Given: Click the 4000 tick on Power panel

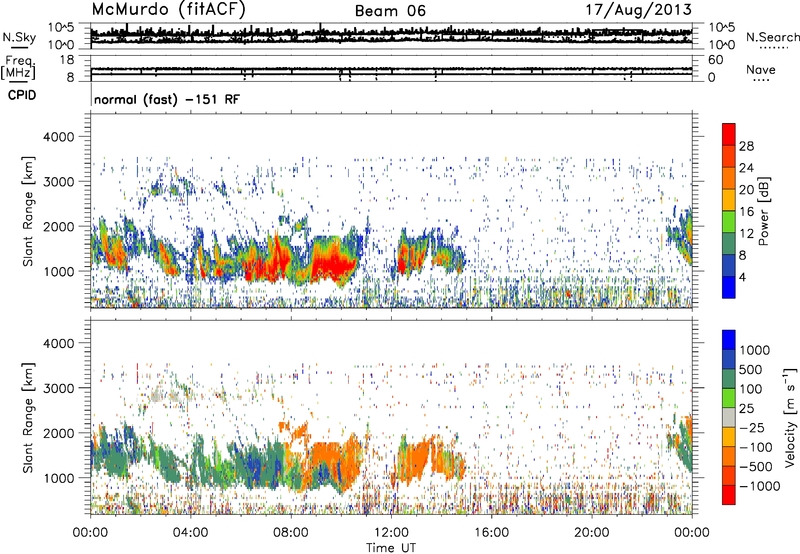Looking at the screenshot, I should click(x=58, y=137).
